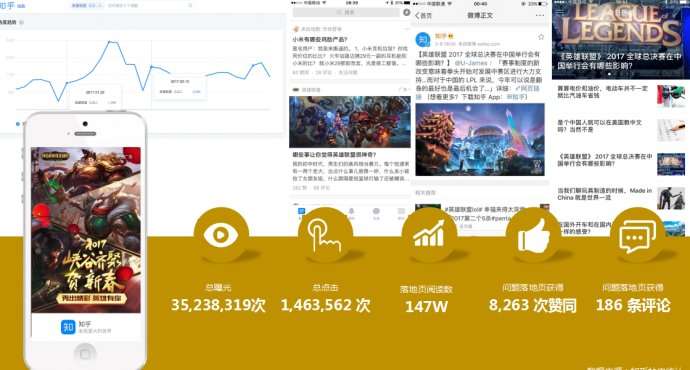Click the eye icon above total impressions
Viewport: 690px width, 370px height.
point(221,235)
